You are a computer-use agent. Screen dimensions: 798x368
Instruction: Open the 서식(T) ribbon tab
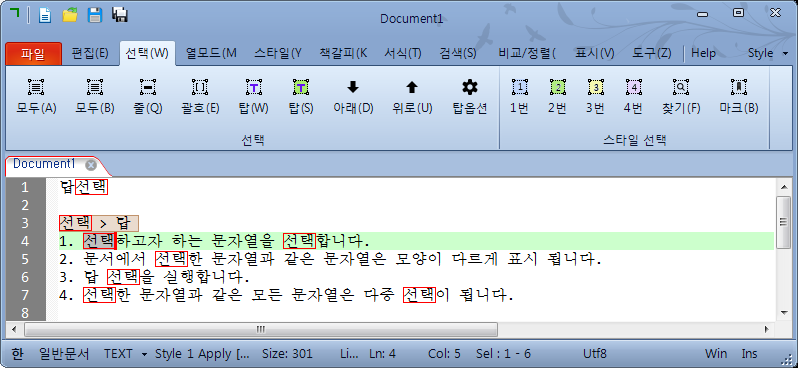tap(403, 53)
